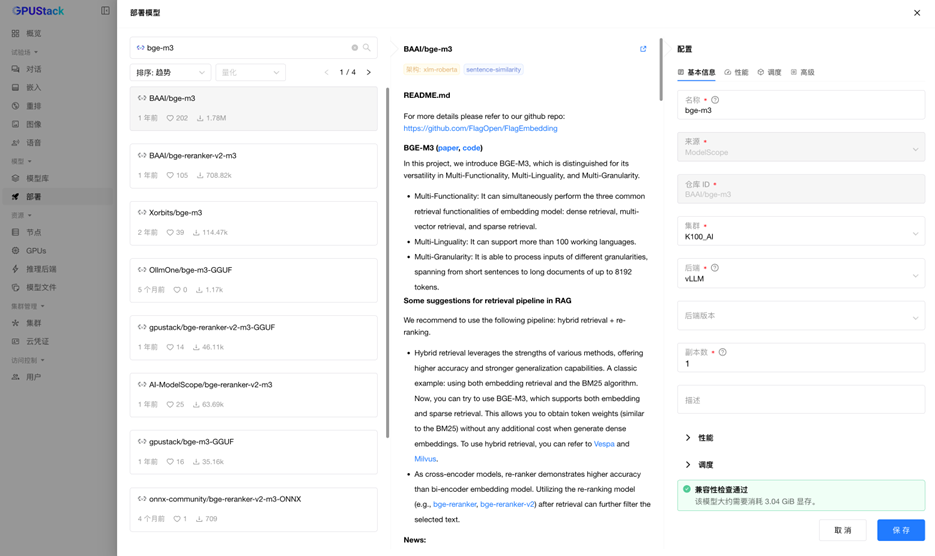Viewport: 935px width, 556px height.
Task: Open 对话 chat icon in sidebar
Action: click(16, 69)
